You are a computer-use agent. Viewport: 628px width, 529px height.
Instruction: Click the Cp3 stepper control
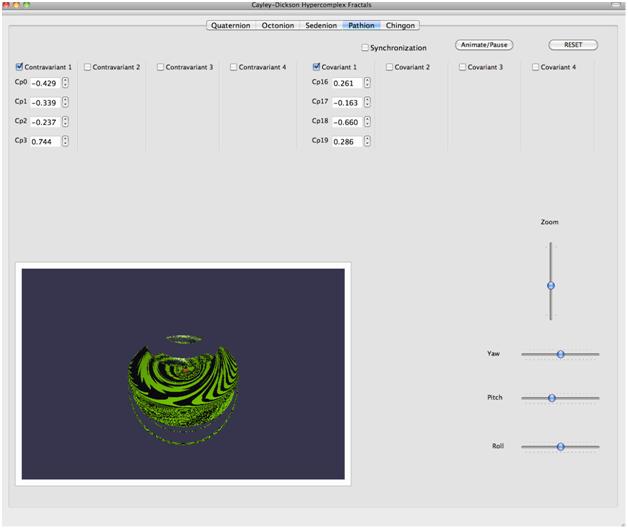pyautogui.click(x=65, y=141)
